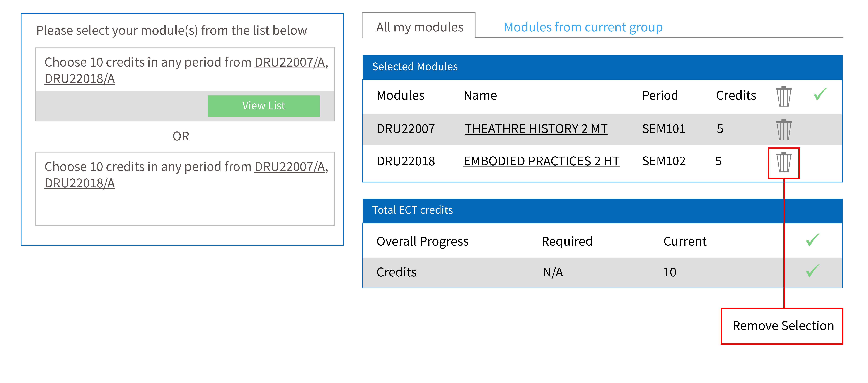Click DRU22018/A link in second option box

[80, 183]
